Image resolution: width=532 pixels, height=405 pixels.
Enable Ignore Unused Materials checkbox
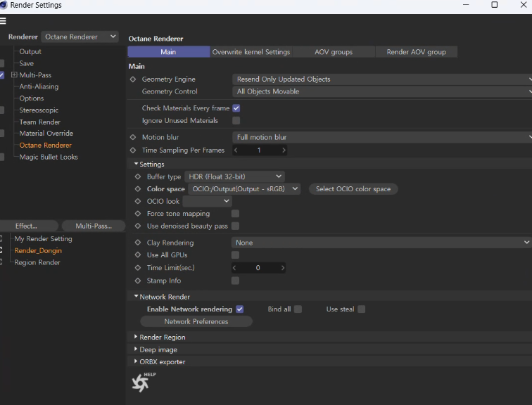[x=236, y=121]
